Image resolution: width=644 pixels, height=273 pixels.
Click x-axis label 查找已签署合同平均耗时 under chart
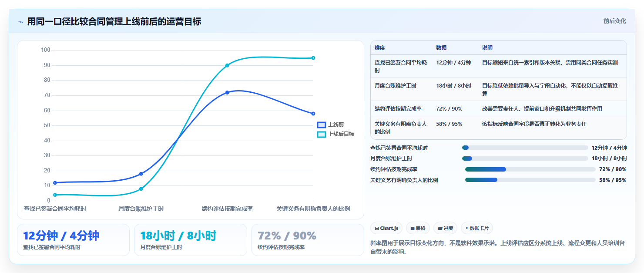point(55,209)
